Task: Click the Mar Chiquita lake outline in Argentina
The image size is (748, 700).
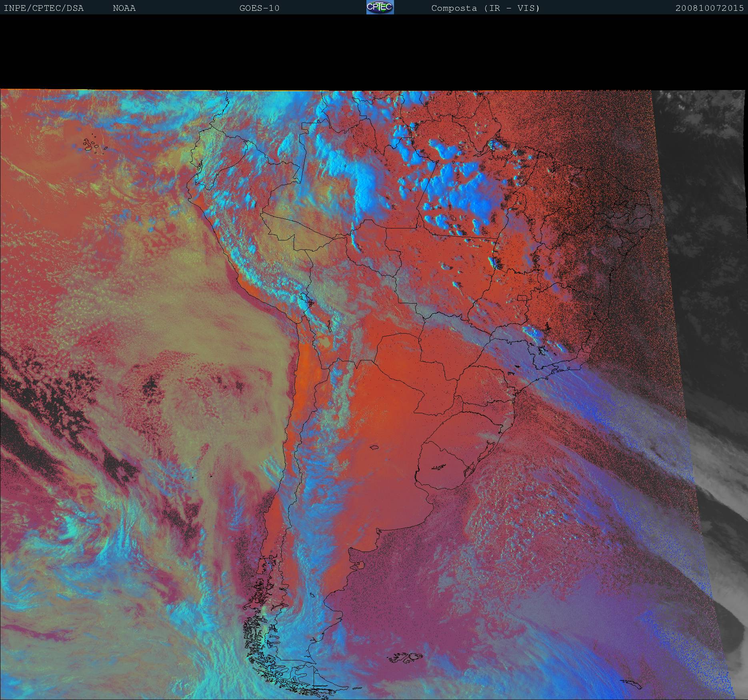Action: 374,448
